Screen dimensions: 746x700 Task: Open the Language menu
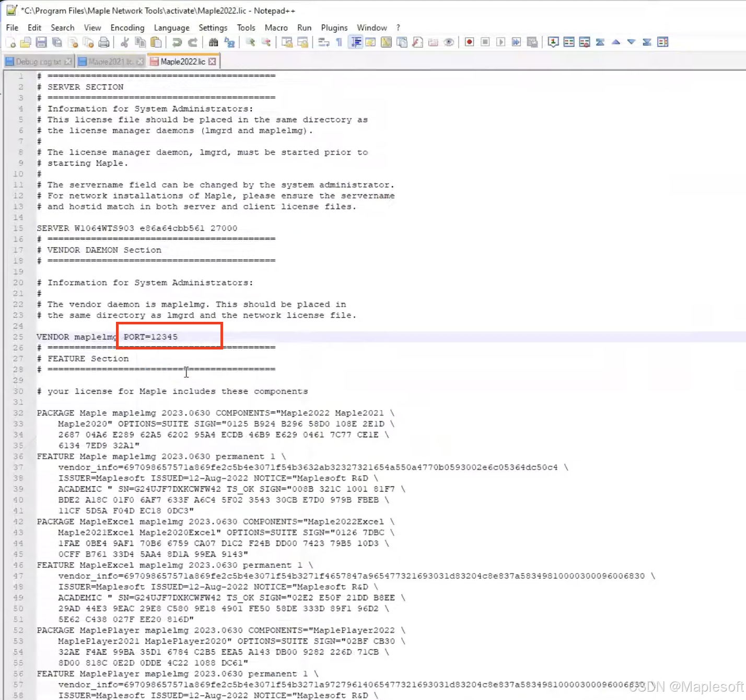(172, 28)
